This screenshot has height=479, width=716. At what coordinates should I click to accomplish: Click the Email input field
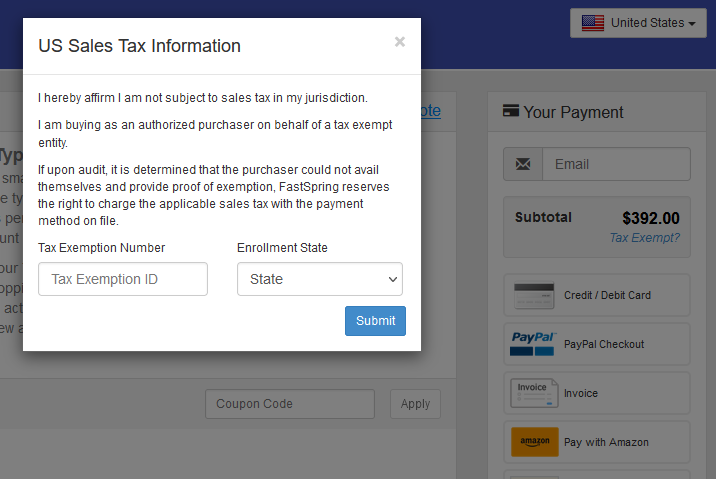[x=616, y=164]
